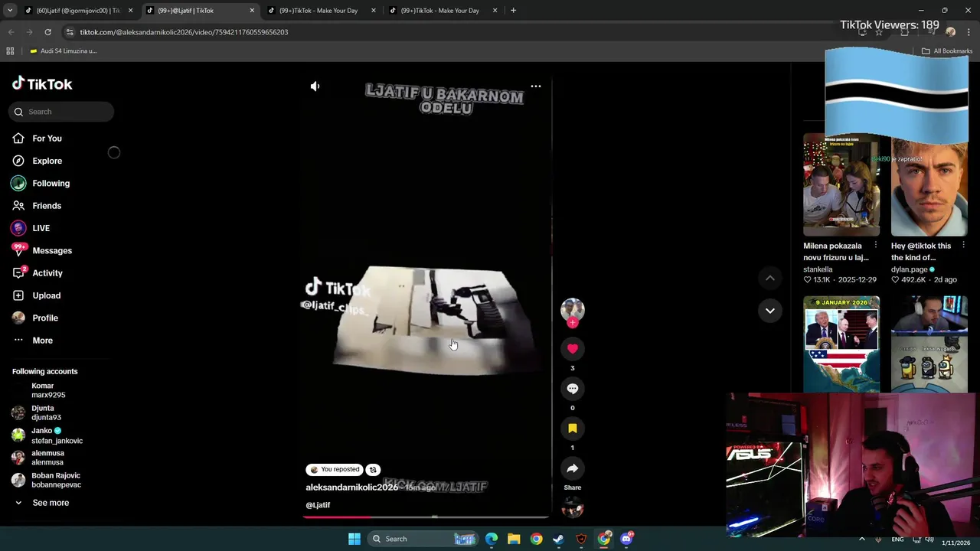980x551 pixels.
Task: Click the 1/11/2026 taskbar date
Action: click(955, 543)
